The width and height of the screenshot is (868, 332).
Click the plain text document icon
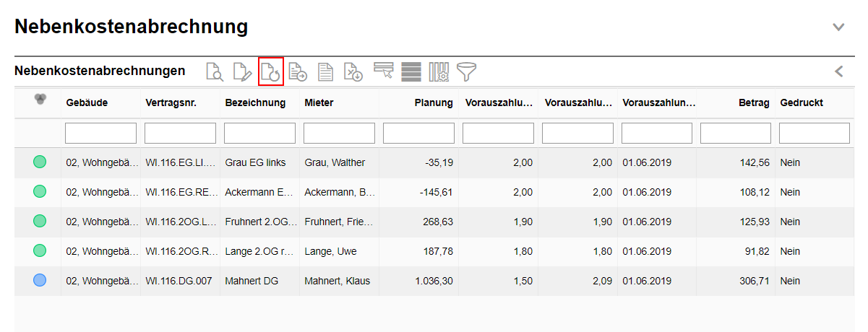(326, 71)
